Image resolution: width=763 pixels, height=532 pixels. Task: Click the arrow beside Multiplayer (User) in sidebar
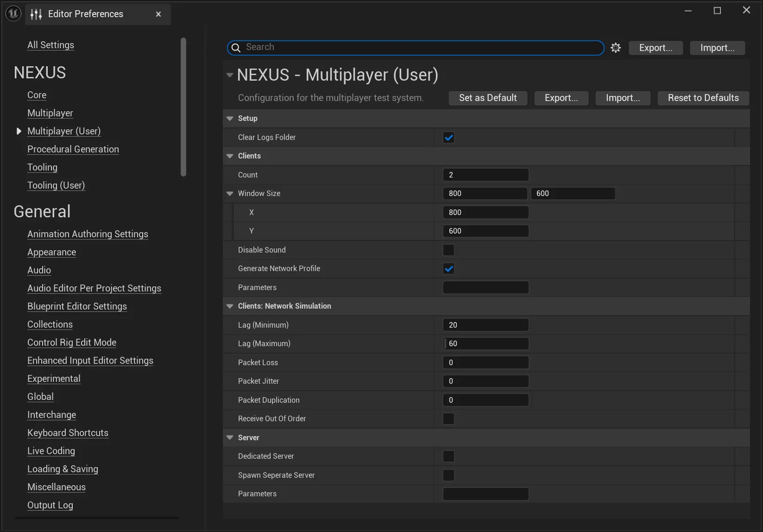19,131
